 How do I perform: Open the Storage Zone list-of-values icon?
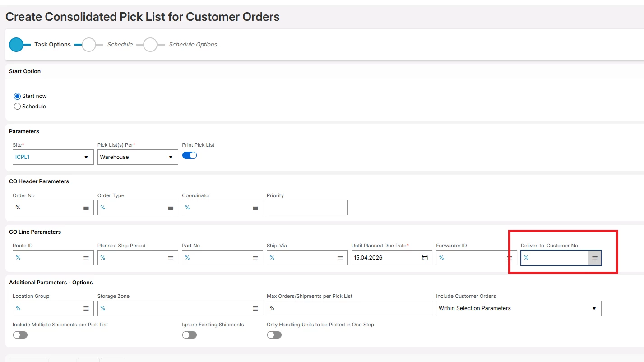(255, 308)
